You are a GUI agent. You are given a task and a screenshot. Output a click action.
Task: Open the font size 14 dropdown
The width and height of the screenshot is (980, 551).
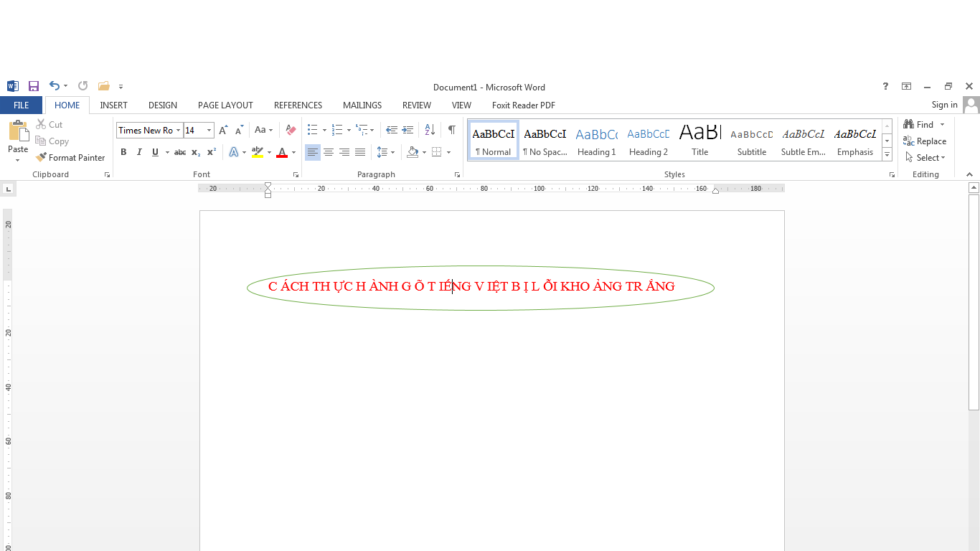[209, 131]
